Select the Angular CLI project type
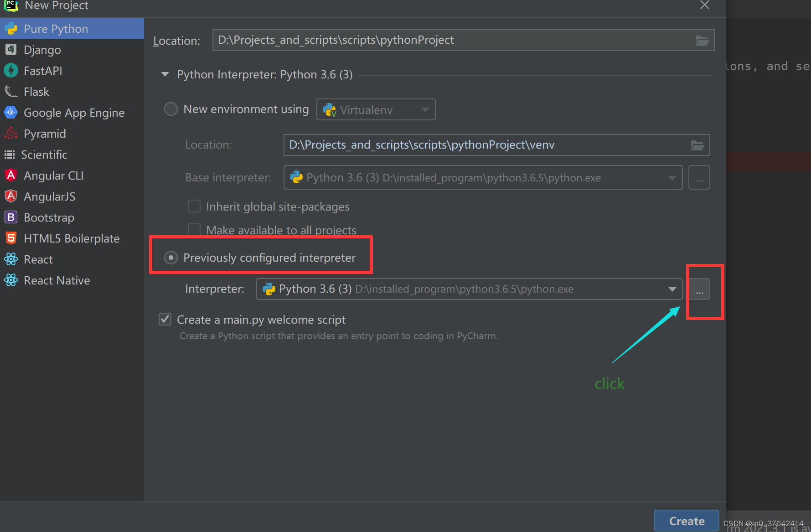This screenshot has width=811, height=532. click(72, 176)
